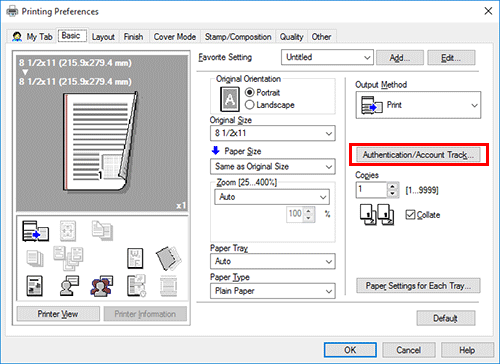Select the Portrait orientation radio button

click(x=250, y=92)
